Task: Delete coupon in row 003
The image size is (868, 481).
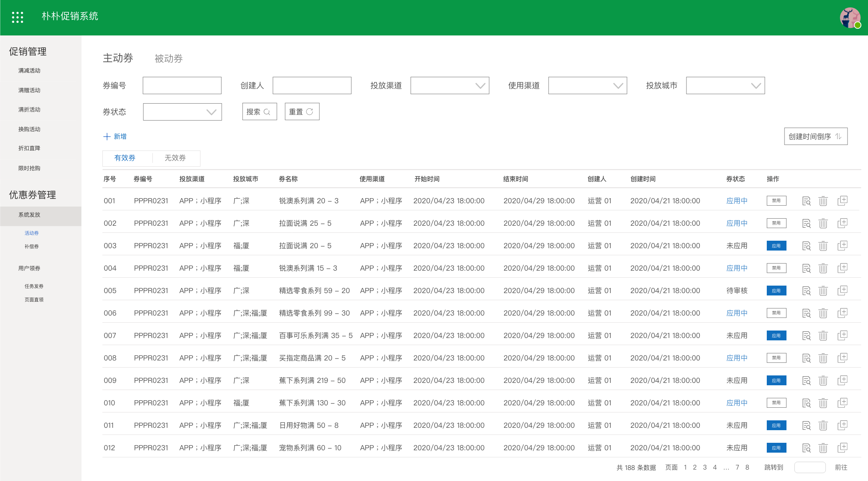Action: coord(823,246)
